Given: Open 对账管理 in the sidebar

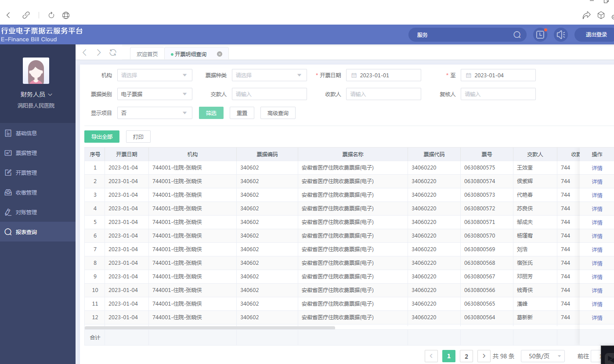Looking at the screenshot, I should pyautogui.click(x=26, y=212).
